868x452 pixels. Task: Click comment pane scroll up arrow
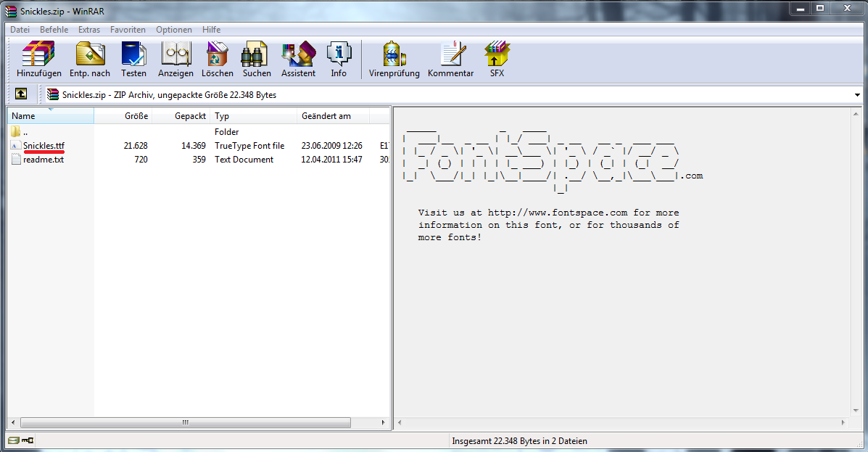coord(856,114)
